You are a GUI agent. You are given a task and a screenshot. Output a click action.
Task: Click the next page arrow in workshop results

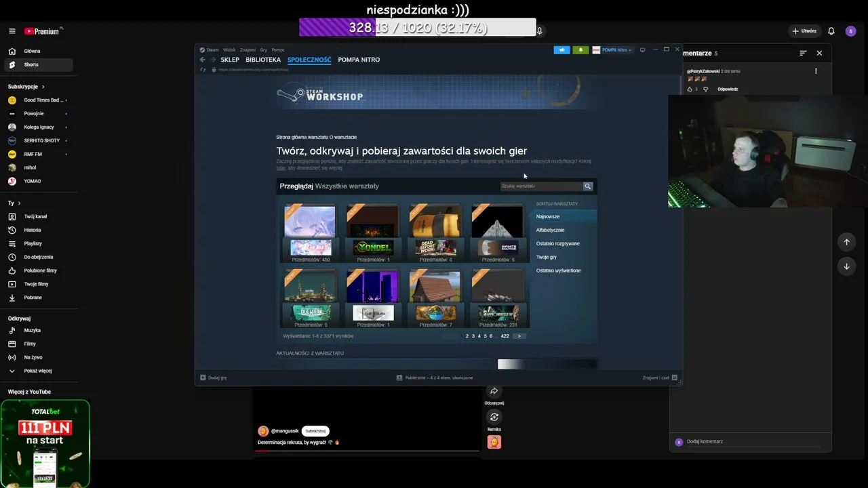pos(519,336)
